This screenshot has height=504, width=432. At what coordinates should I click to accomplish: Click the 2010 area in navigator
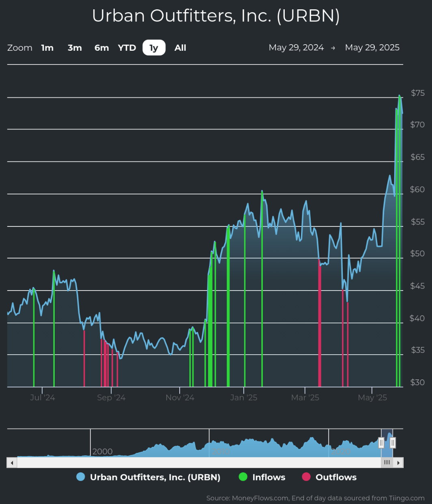click(x=221, y=451)
